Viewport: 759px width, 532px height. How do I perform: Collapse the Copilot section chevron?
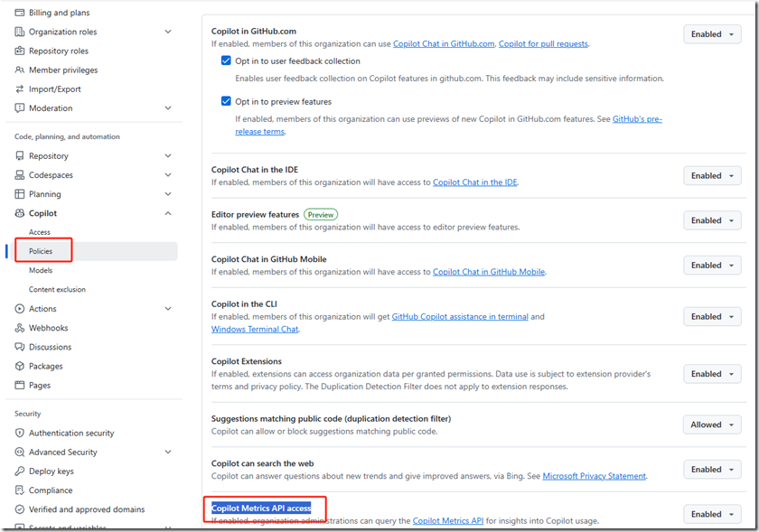point(168,213)
